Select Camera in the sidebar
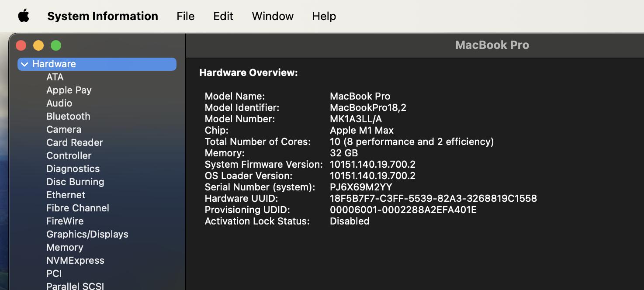The width and height of the screenshot is (644, 290). pos(64,129)
